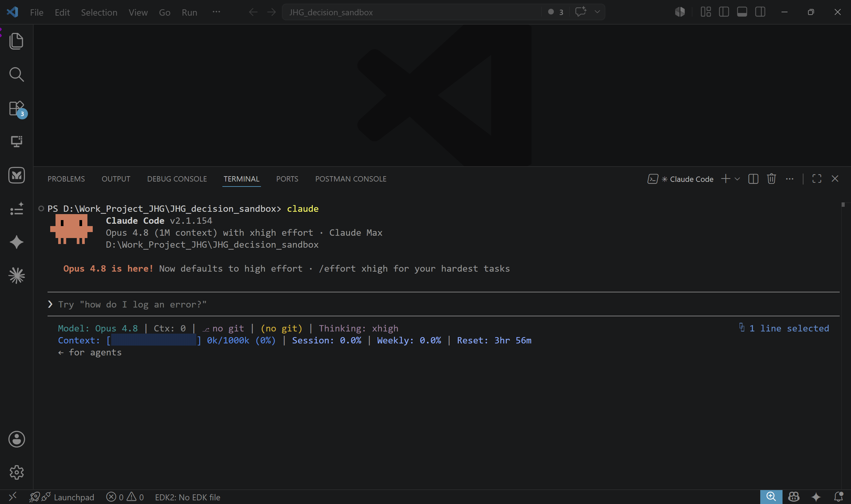The height and width of the screenshot is (504, 851).
Task: Open the Accounts menu icon
Action: pyautogui.click(x=16, y=439)
